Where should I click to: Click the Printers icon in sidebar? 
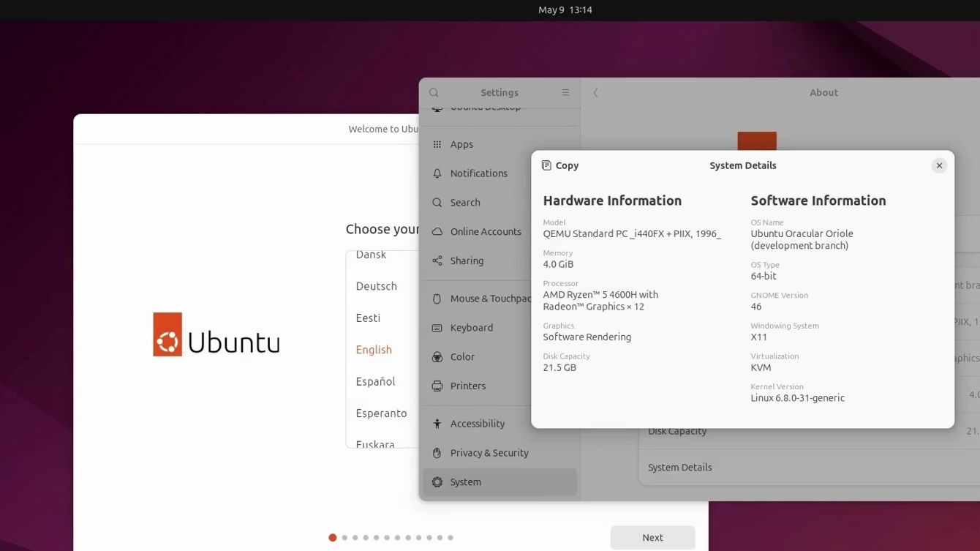[x=437, y=386]
